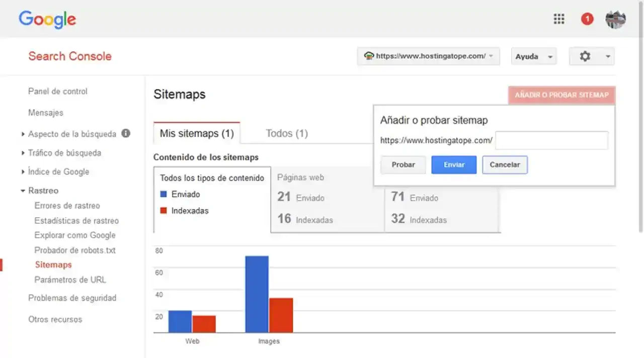
Task: Click the '16' Indexadas value
Action: (284, 219)
